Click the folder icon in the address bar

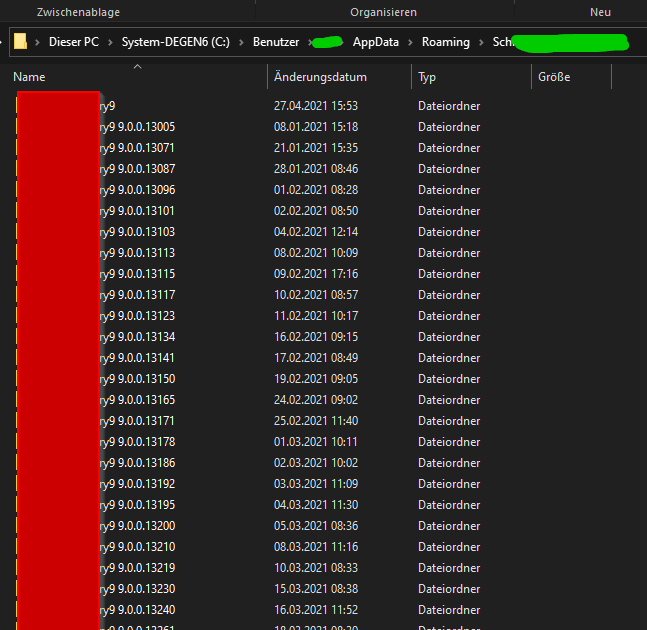click(x=20, y=42)
